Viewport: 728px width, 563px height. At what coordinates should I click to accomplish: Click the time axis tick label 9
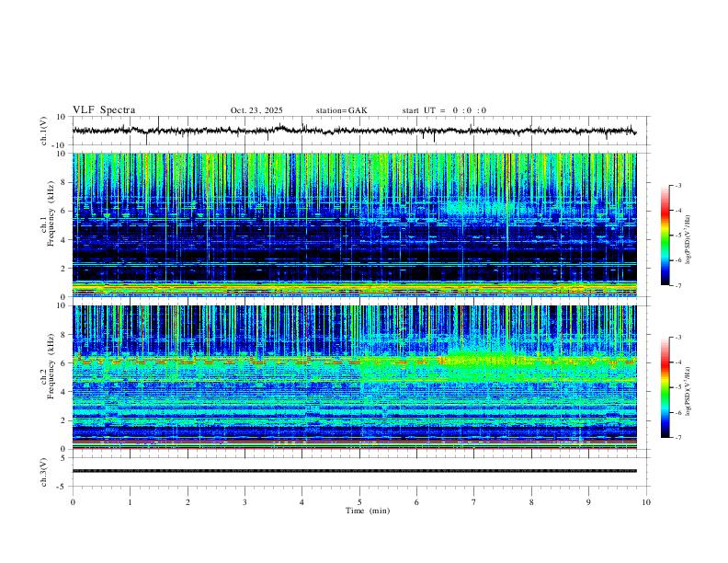coord(588,502)
